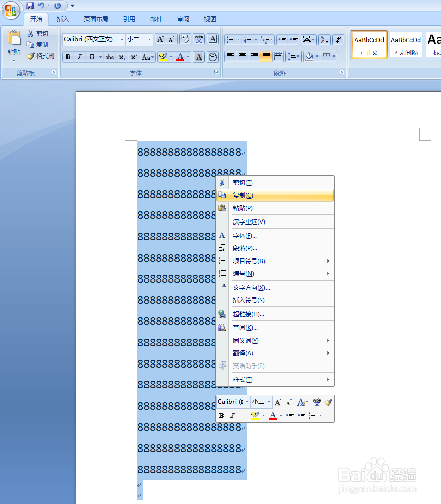
Task: Undo the last action in quick access toolbar
Action: (41, 6)
